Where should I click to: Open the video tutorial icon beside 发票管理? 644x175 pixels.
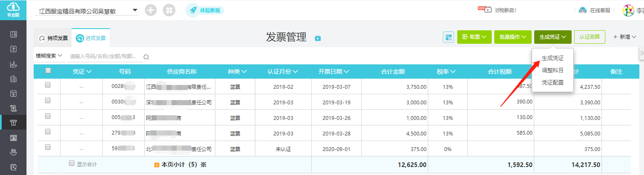318,38
